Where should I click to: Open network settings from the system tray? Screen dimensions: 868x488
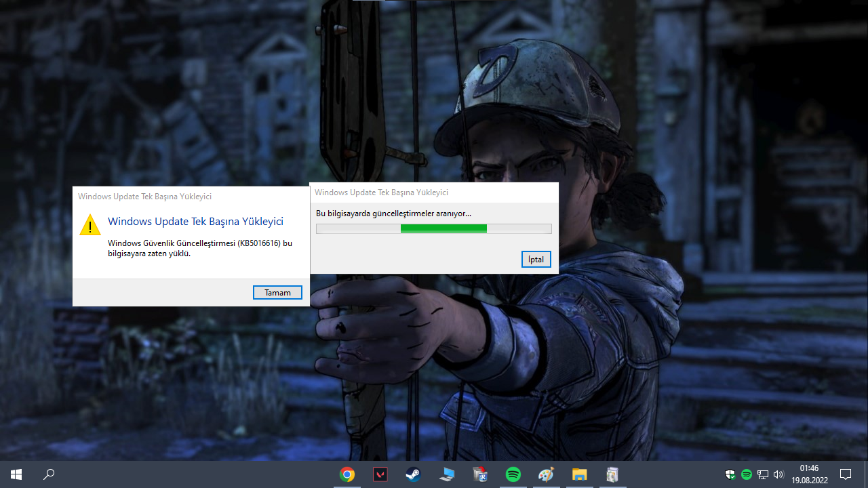pos(763,474)
